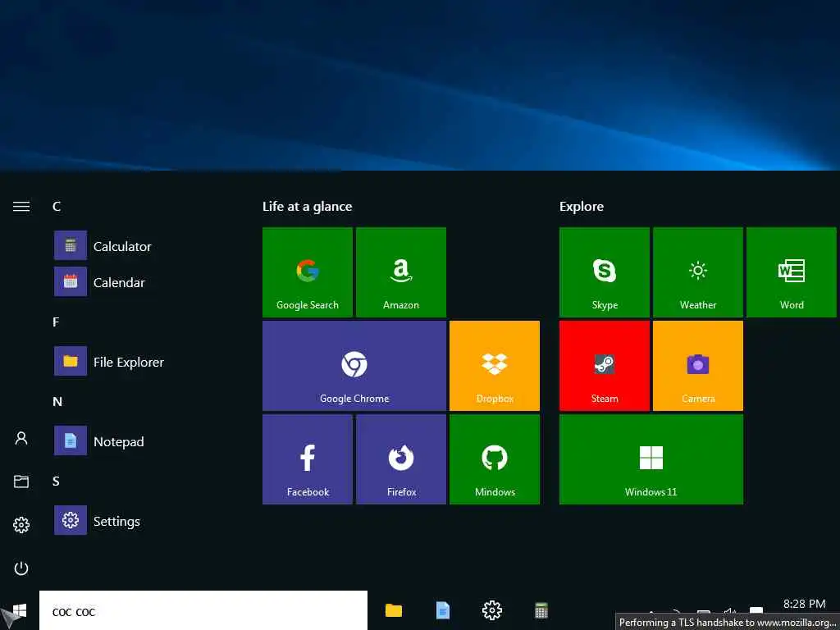Viewport: 840px width, 630px height.
Task: Click the taskbar clock showing 8:28 PM
Action: 804,605
